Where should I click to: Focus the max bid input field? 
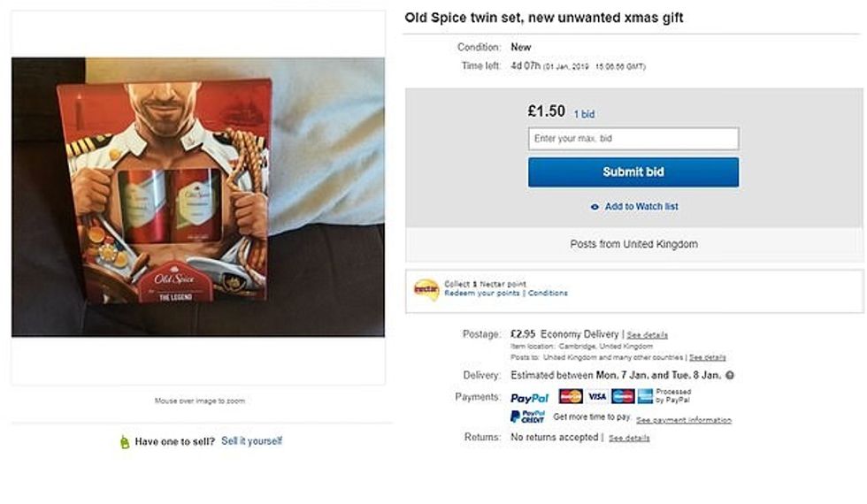click(x=633, y=138)
